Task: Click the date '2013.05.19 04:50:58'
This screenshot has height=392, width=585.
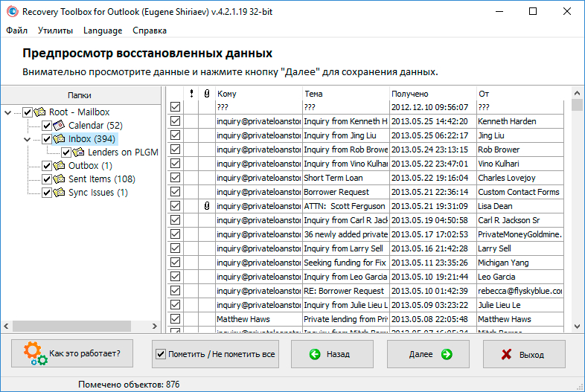Action: [429, 220]
